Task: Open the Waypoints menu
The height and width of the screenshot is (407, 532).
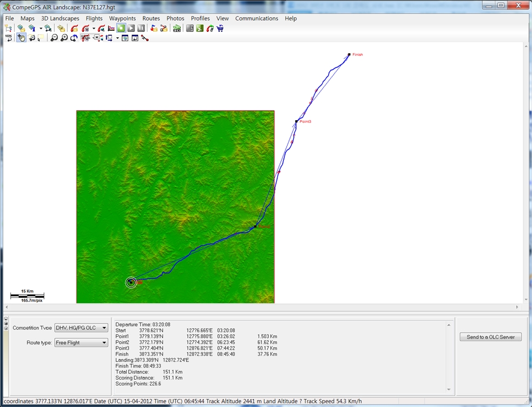Action: [x=122, y=18]
